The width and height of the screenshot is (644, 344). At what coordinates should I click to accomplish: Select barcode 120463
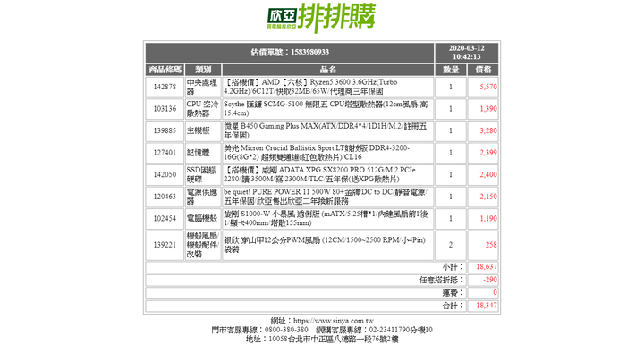tap(165, 197)
